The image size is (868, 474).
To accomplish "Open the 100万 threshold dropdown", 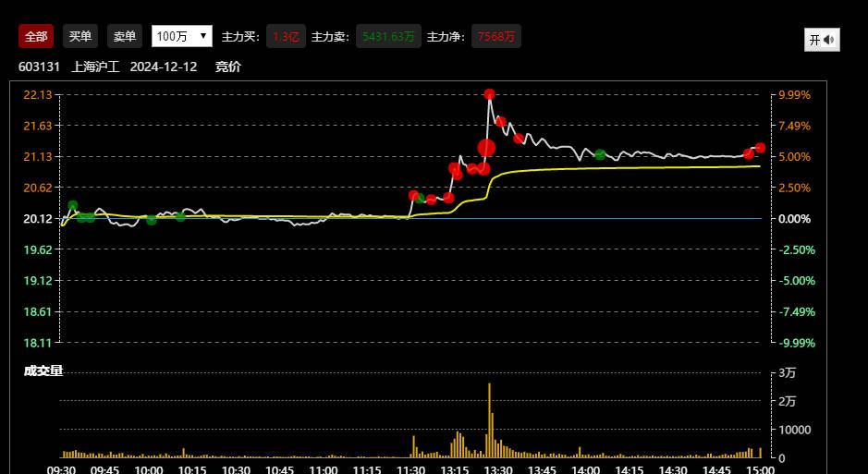I will pyautogui.click(x=181, y=36).
